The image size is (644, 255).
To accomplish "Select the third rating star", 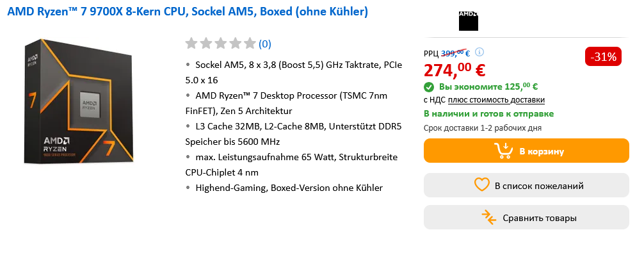I will coord(221,43).
